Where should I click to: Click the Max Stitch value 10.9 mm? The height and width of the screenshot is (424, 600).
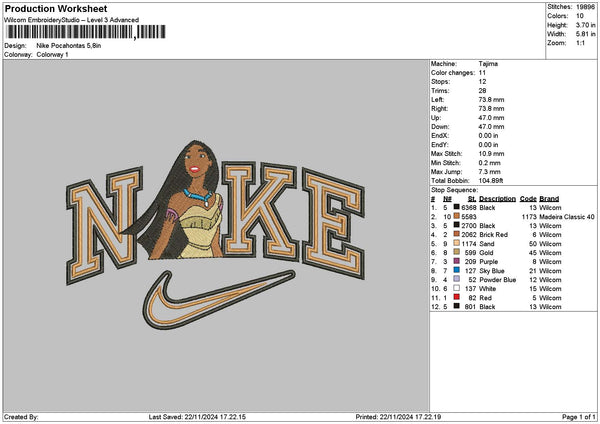(x=491, y=154)
